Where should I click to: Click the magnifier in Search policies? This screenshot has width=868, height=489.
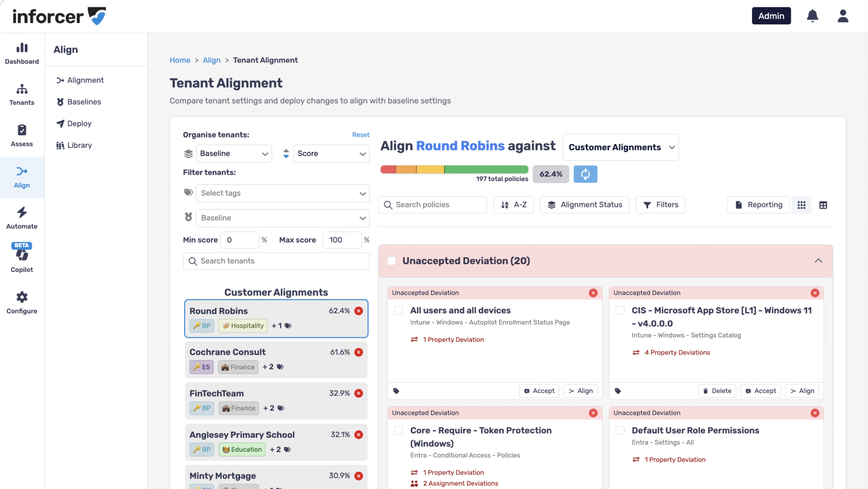(x=388, y=205)
